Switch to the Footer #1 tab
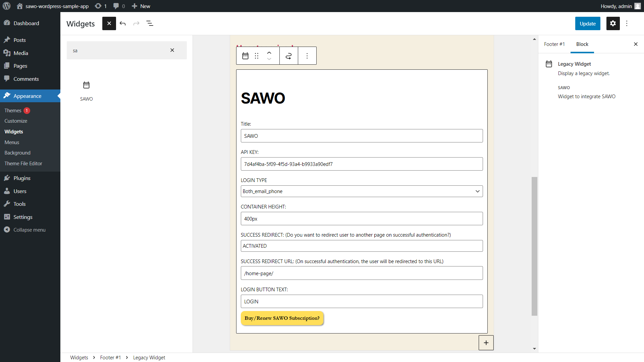The image size is (644, 362). [554, 44]
